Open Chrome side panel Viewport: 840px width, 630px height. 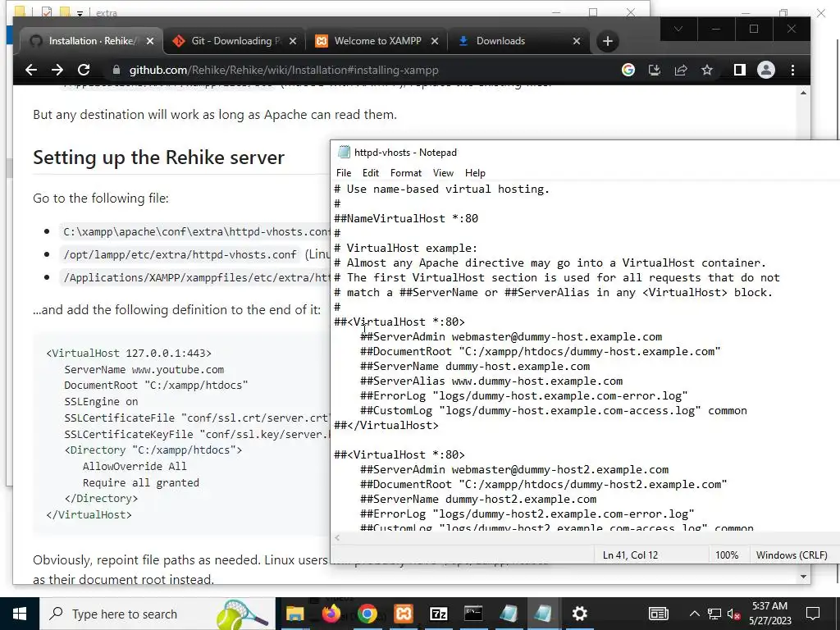(739, 70)
